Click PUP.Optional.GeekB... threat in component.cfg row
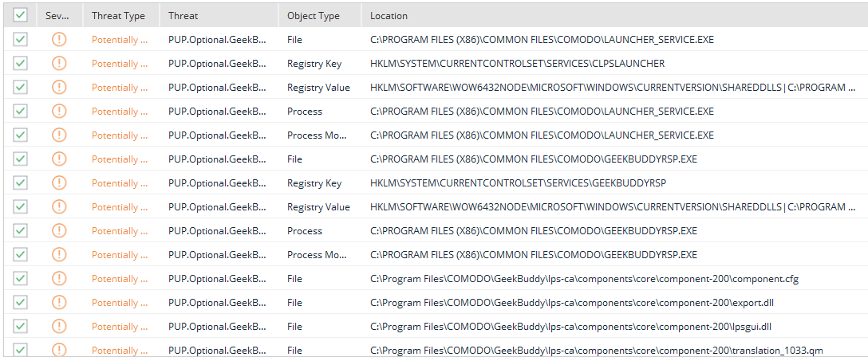 217,279
